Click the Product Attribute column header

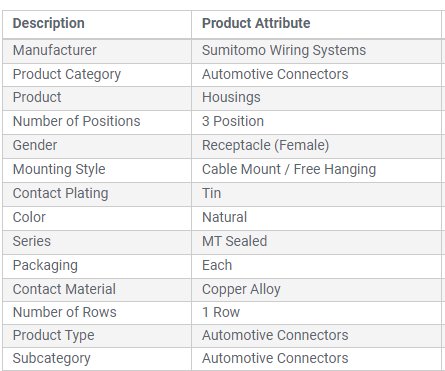pos(256,23)
